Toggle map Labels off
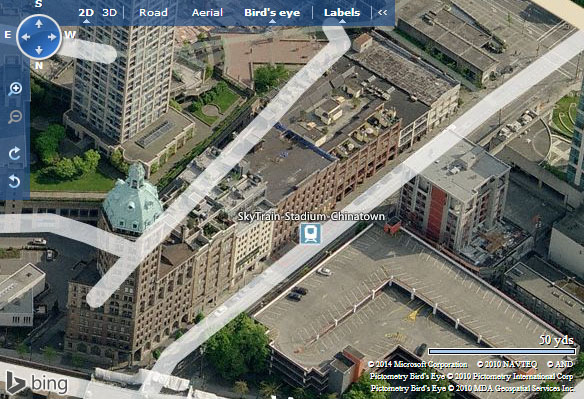This screenshot has height=399, width=584. click(x=342, y=13)
